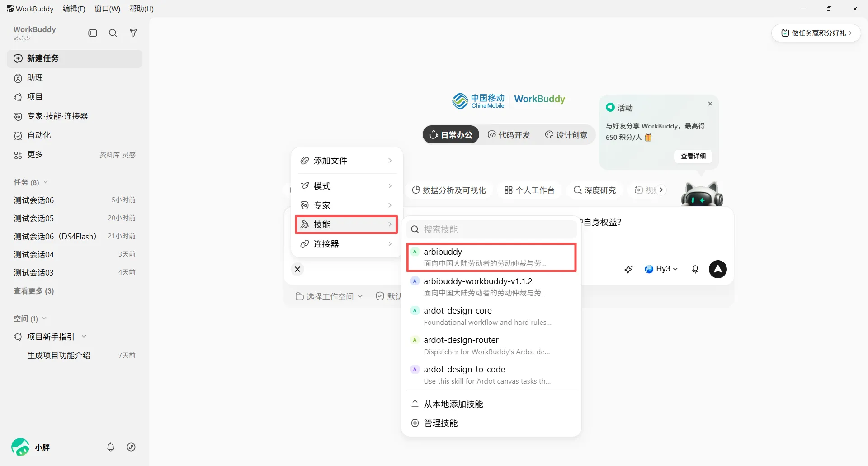Open task 测试会话06 (DS4Flash)
Screen dimensions: 868x466
(75, 236)
